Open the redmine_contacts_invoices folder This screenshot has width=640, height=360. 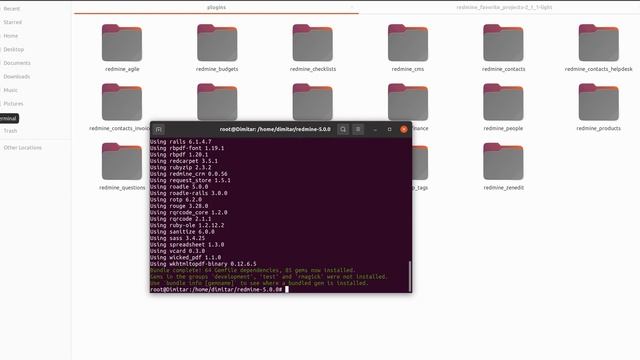tap(122, 102)
